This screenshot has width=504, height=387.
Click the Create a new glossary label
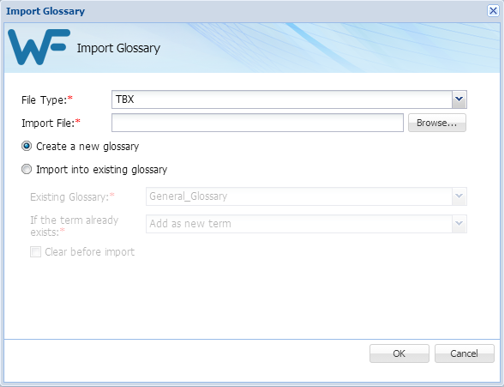87,146
